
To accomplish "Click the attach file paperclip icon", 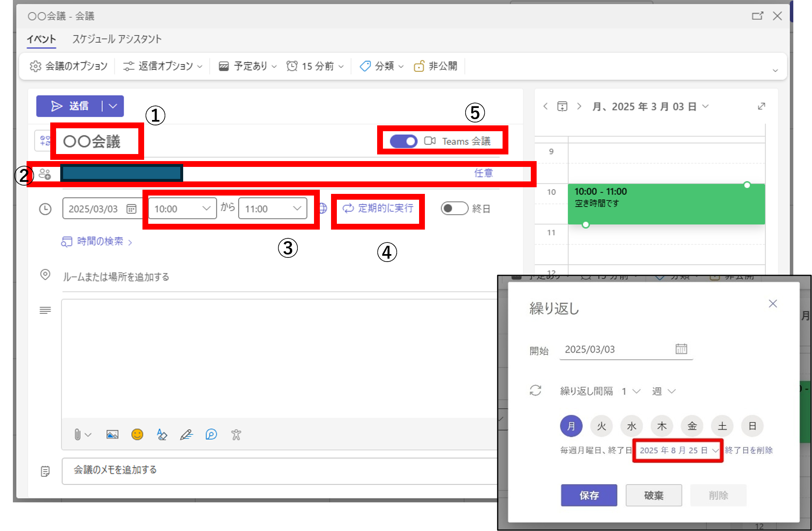I will click(x=77, y=435).
